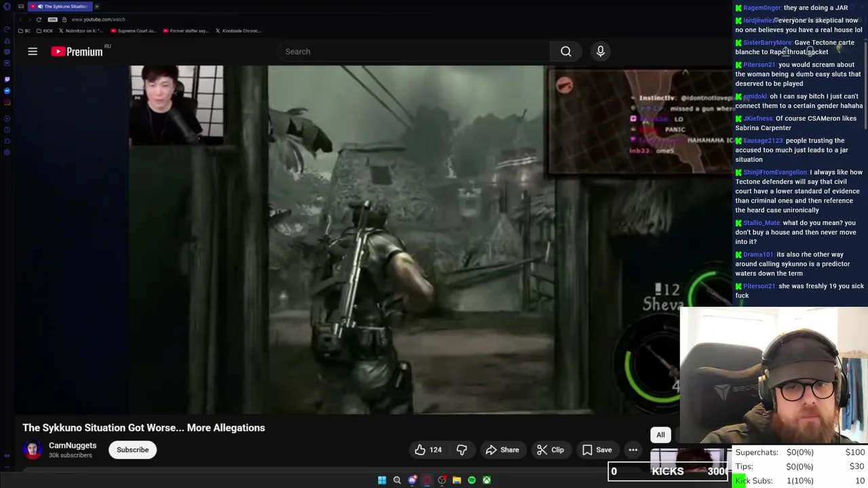Viewport: 868px width, 488px height.
Task: Click the youtube.com address bar
Action: [x=98, y=20]
